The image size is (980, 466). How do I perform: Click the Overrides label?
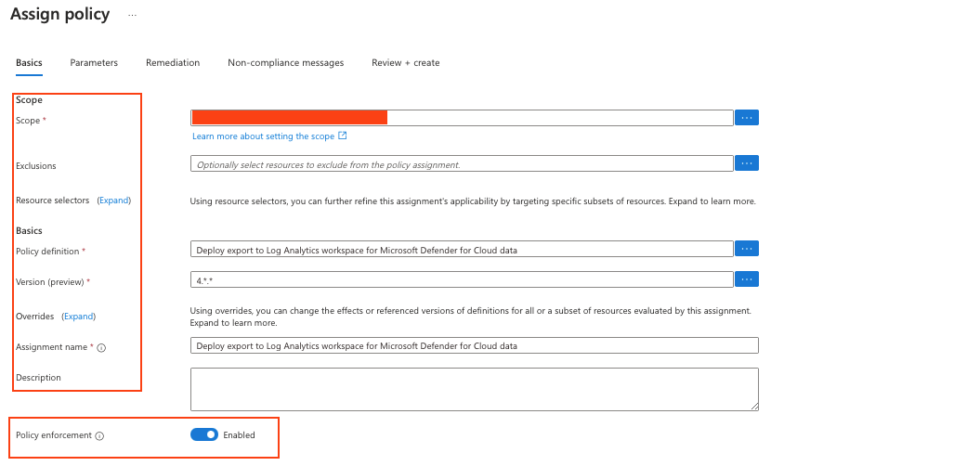(35, 316)
